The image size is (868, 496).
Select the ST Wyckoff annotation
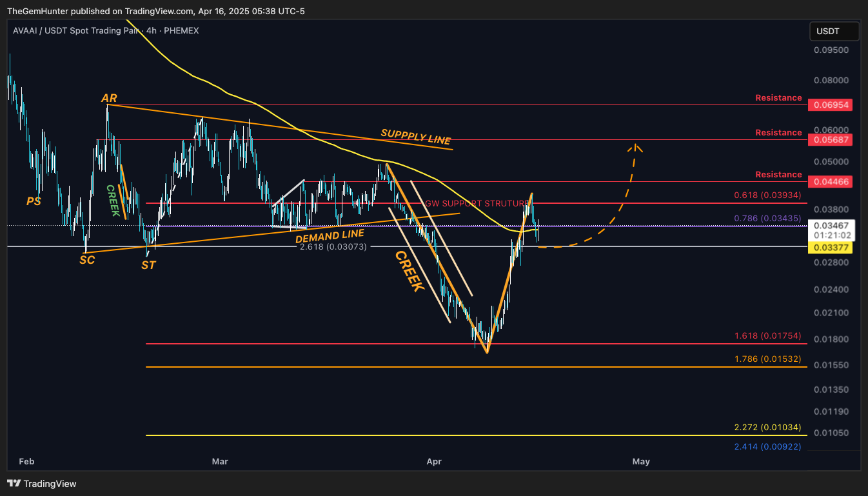point(148,264)
